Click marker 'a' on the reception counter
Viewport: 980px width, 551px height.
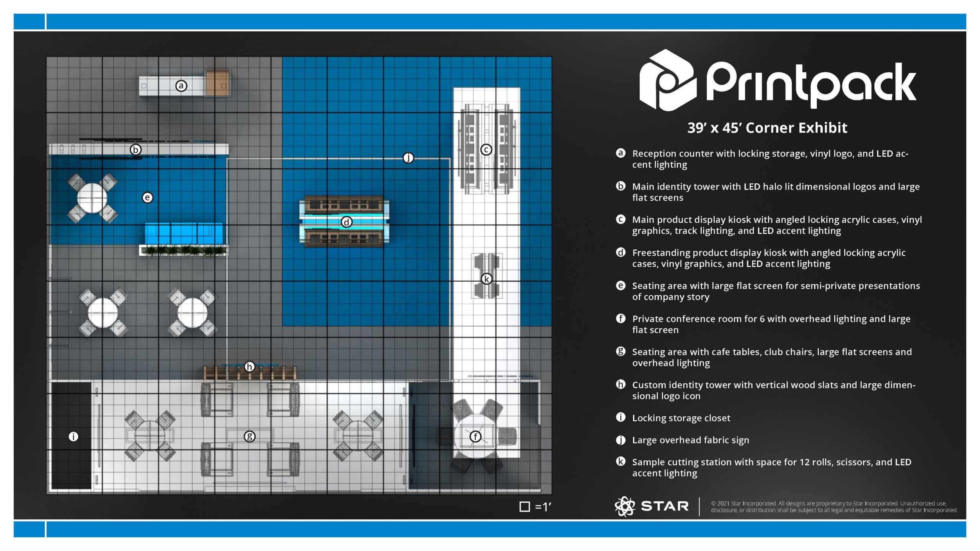tap(181, 86)
